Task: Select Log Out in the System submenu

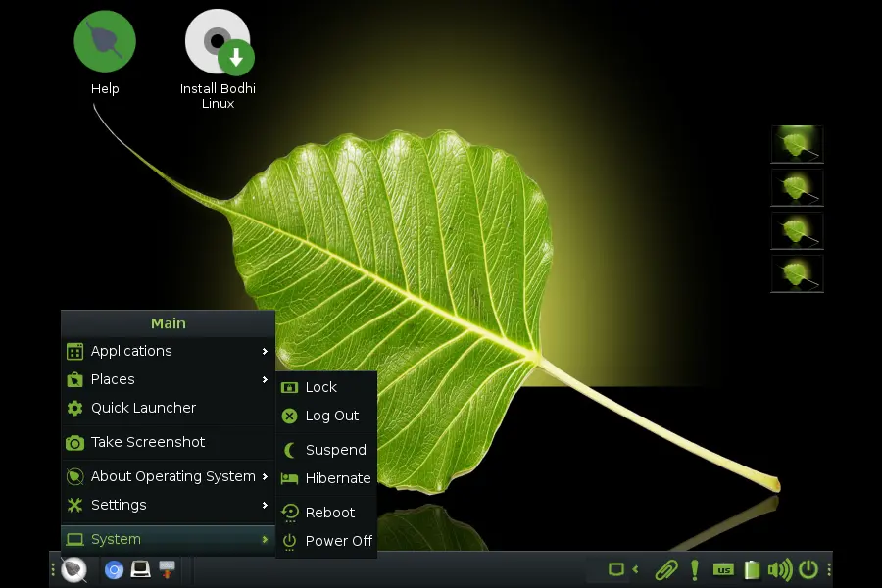Action: coord(326,416)
